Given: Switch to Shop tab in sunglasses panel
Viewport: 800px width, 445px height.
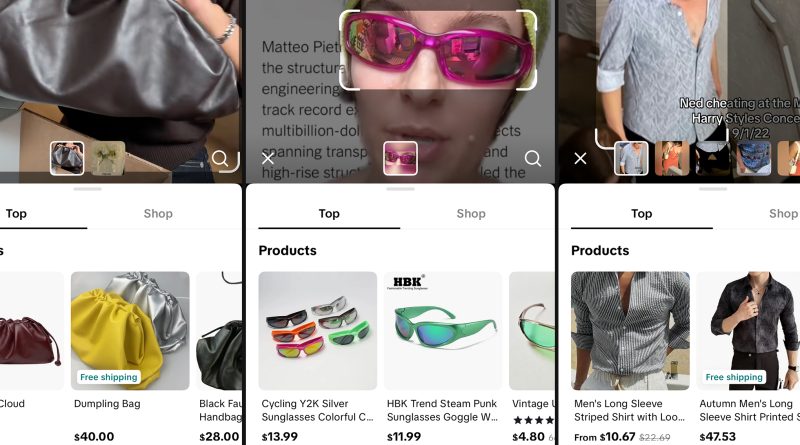Looking at the screenshot, I should (471, 213).
